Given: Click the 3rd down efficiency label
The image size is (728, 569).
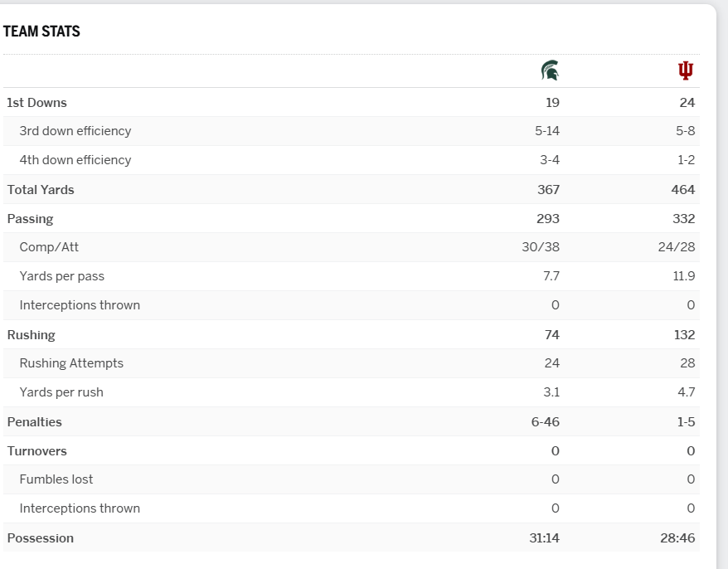Looking at the screenshot, I should pos(75,131).
